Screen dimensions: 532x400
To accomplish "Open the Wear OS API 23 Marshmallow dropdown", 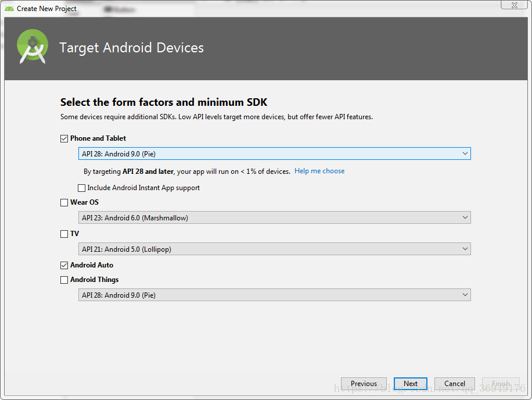I will point(275,217).
